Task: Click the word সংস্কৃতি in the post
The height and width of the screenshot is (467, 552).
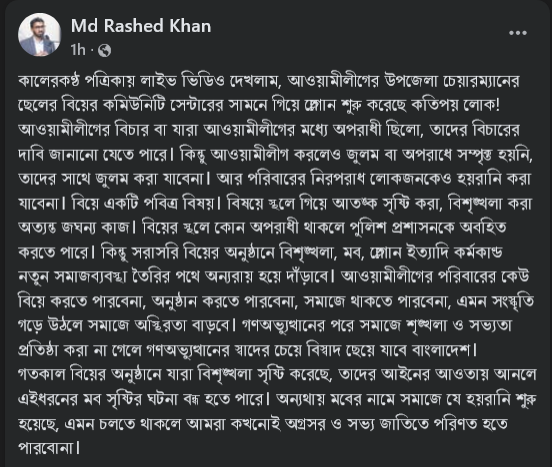Action: pyautogui.click(x=514, y=301)
